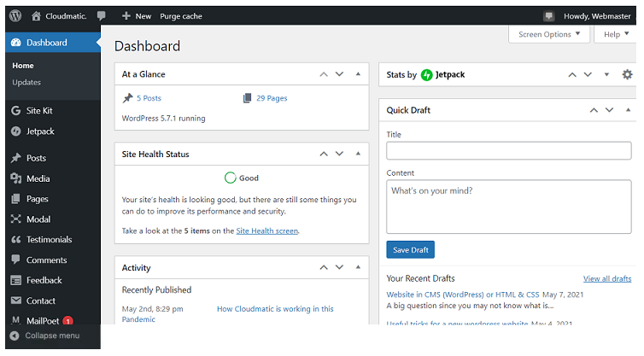Click the MailPoet red notification badge

click(67, 321)
